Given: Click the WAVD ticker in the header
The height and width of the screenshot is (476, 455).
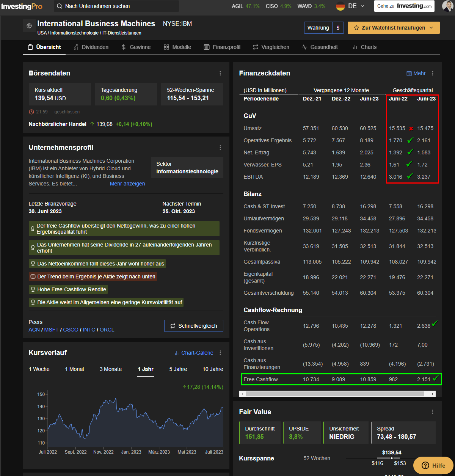Looking at the screenshot, I should [311, 6].
